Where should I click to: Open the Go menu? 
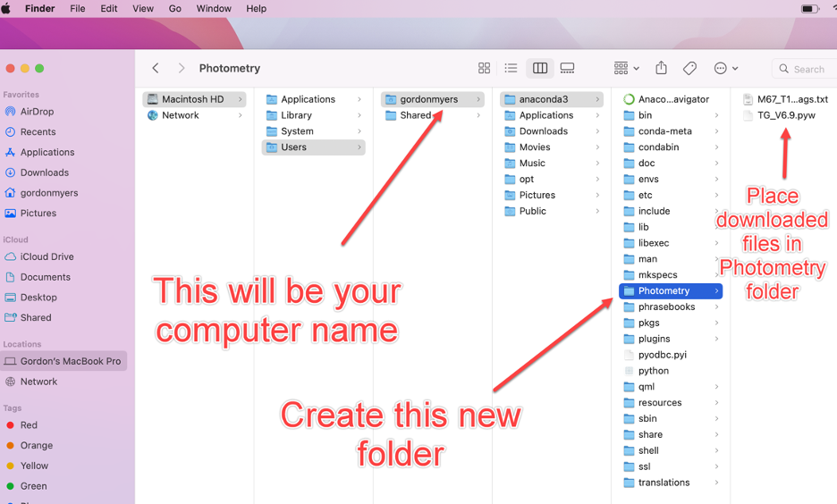coord(174,9)
